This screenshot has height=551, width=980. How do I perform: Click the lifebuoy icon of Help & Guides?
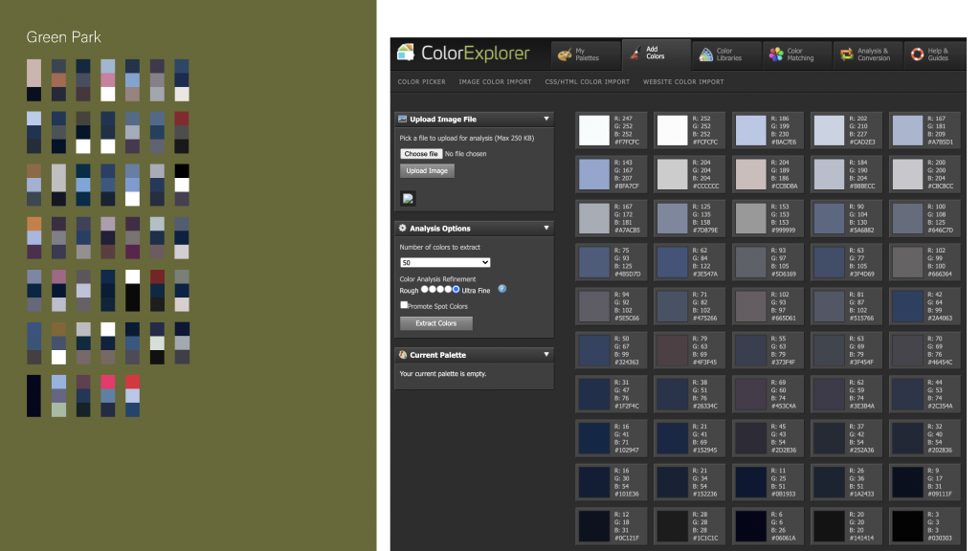[x=917, y=55]
